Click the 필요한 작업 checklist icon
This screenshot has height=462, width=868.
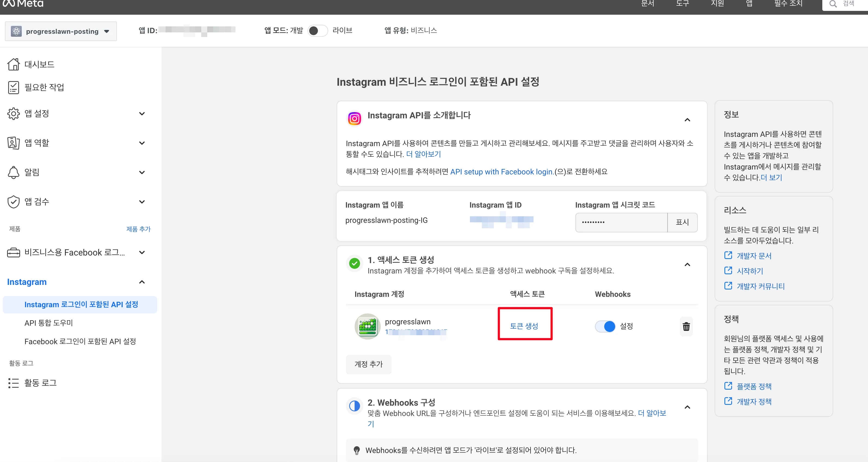point(14,87)
